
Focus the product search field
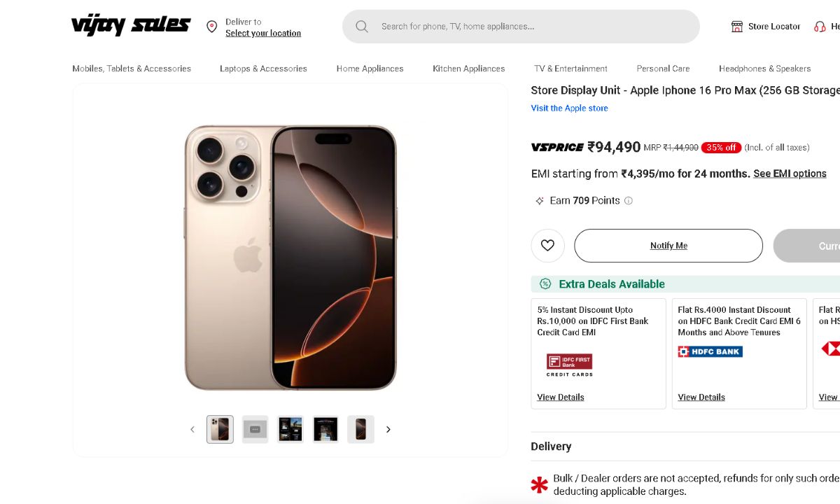click(x=532, y=27)
